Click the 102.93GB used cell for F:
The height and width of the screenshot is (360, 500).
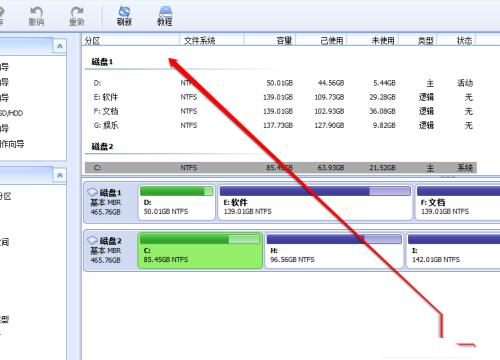pyautogui.click(x=329, y=111)
